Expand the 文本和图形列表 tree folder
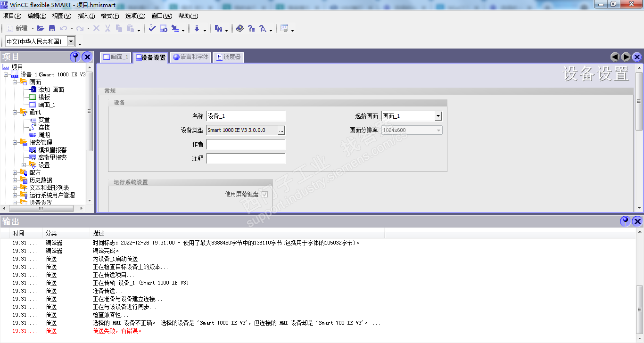The width and height of the screenshot is (644, 343). click(x=15, y=188)
